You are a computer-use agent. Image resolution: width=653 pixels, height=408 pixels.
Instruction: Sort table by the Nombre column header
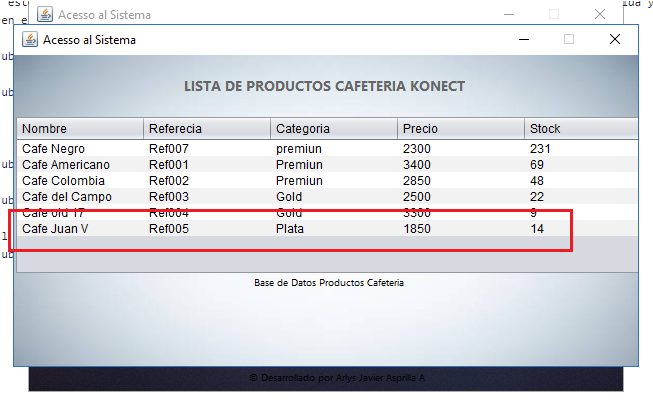coord(80,129)
